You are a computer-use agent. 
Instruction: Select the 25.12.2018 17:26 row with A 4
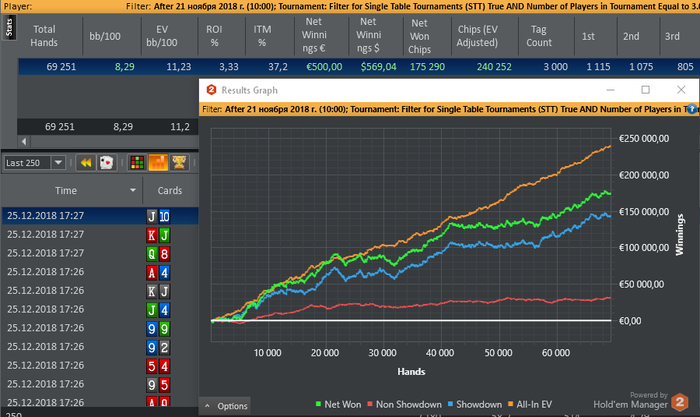click(x=100, y=272)
